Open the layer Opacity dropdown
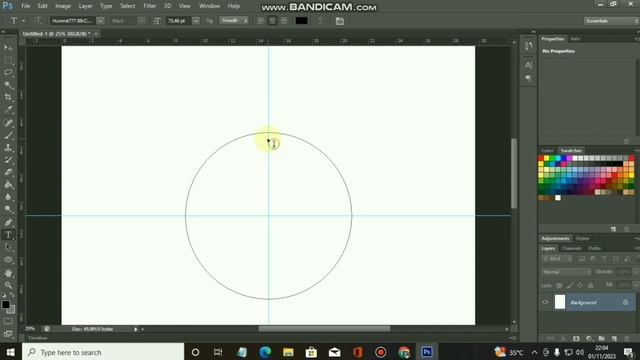Viewport: 640px width, 360px height. coord(636,271)
